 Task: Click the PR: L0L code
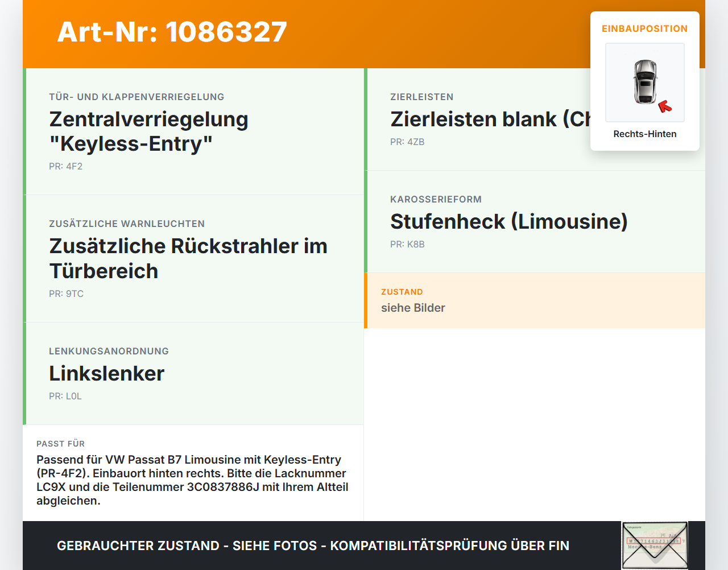[65, 396]
